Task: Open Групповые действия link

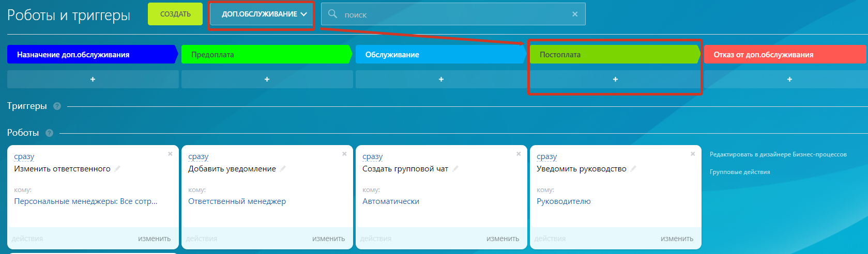Action: tap(740, 172)
